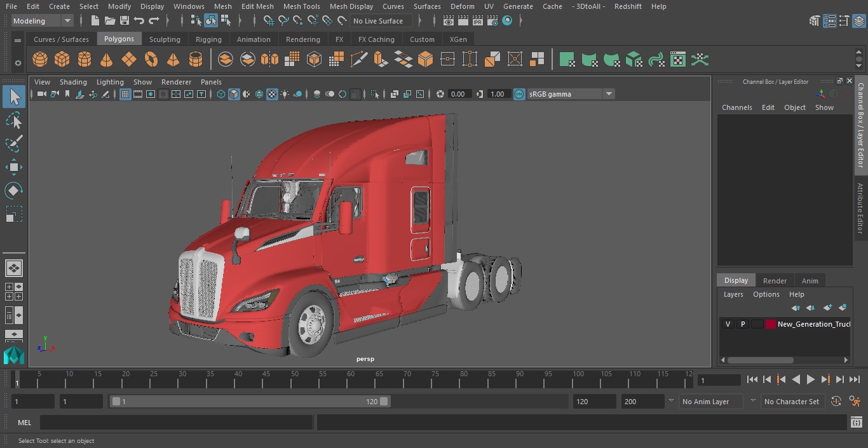The width and height of the screenshot is (868, 448).
Task: Toggle view color management sRGB button
Action: pyautogui.click(x=519, y=94)
